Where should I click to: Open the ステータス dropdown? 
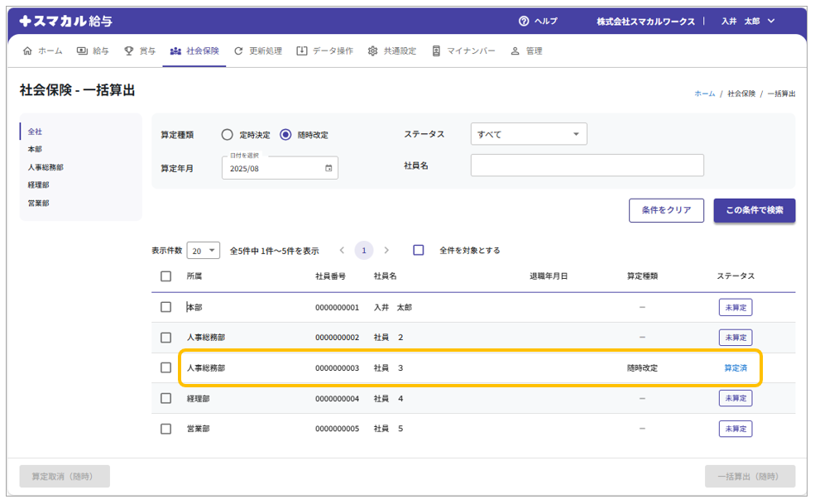click(x=529, y=134)
